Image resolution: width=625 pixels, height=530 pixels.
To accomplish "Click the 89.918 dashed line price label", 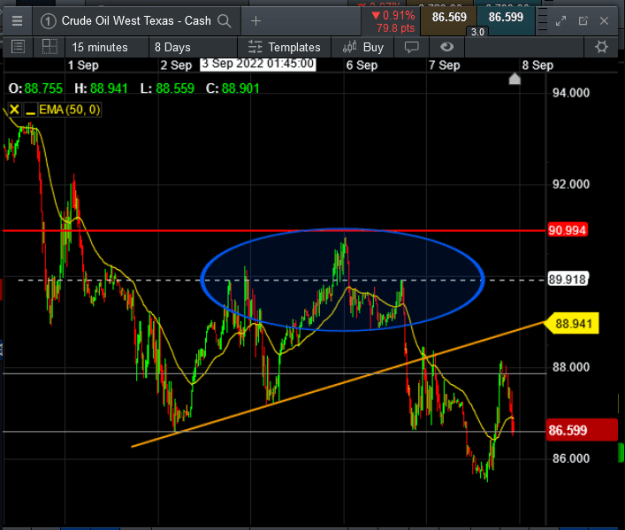I will point(567,279).
